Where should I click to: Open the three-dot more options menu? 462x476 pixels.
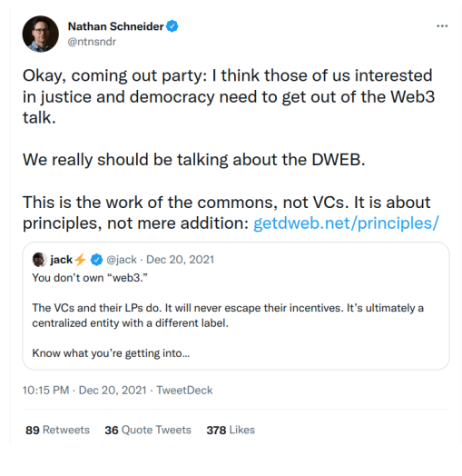point(442,26)
